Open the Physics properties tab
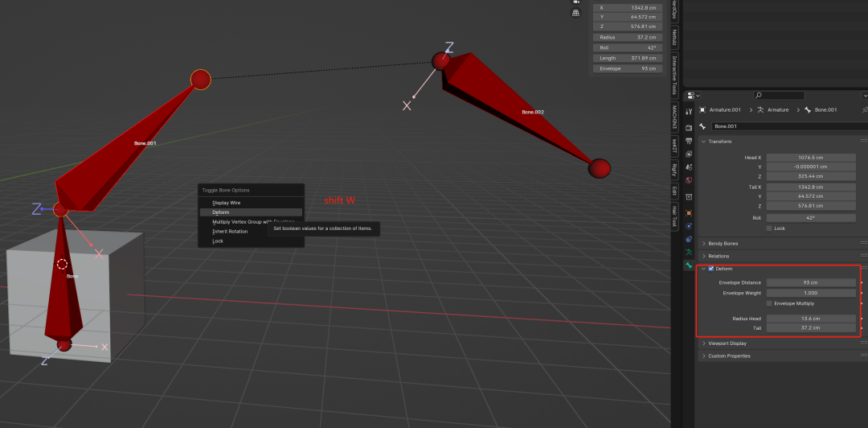The image size is (868, 428). click(x=689, y=226)
